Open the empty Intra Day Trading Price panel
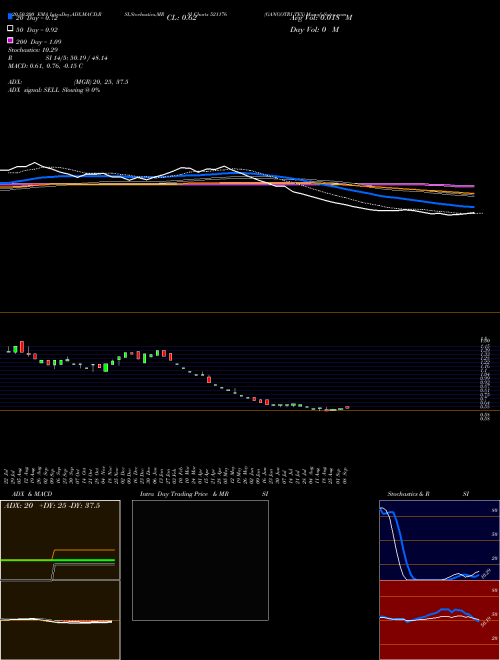Image resolution: width=500 pixels, height=660 pixels. [x=200, y=560]
